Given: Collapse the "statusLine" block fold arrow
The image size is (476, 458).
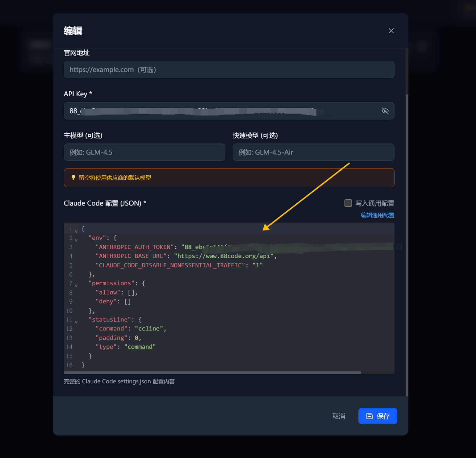Looking at the screenshot, I should (76, 322).
